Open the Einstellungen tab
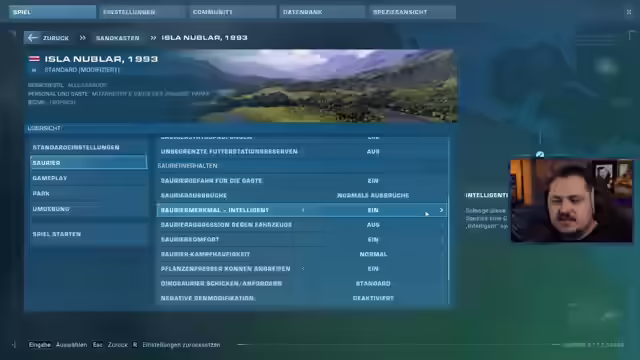Image resolution: width=640 pixels, height=360 pixels. [142, 12]
